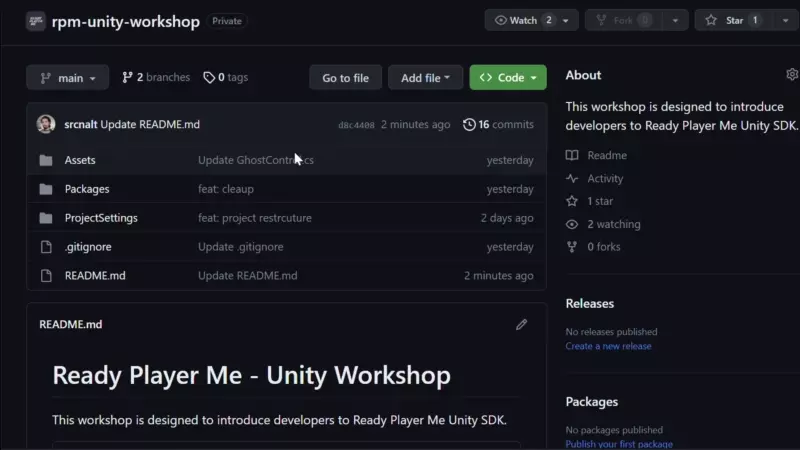The height and width of the screenshot is (450, 800).
Task: Click the Watch count badge 2
Action: [x=549, y=20]
